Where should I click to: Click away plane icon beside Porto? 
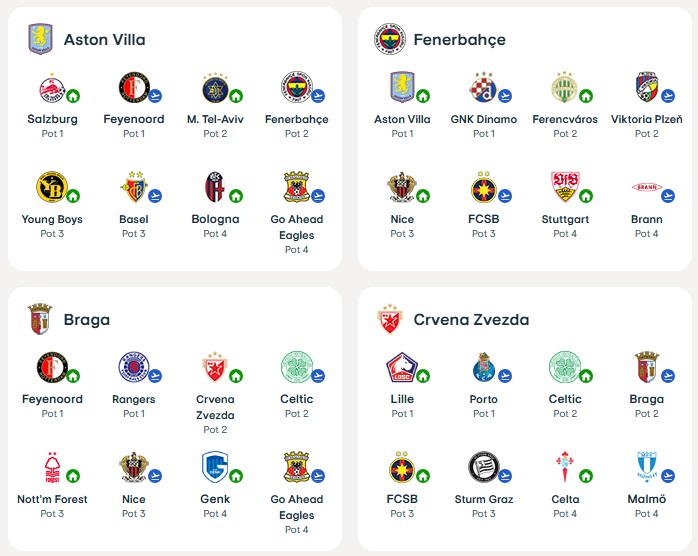point(504,376)
